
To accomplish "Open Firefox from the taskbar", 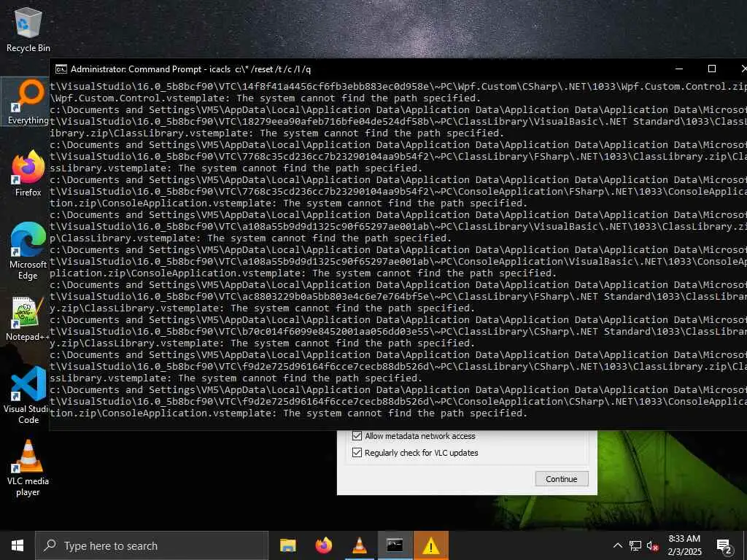I will click(x=323, y=545).
